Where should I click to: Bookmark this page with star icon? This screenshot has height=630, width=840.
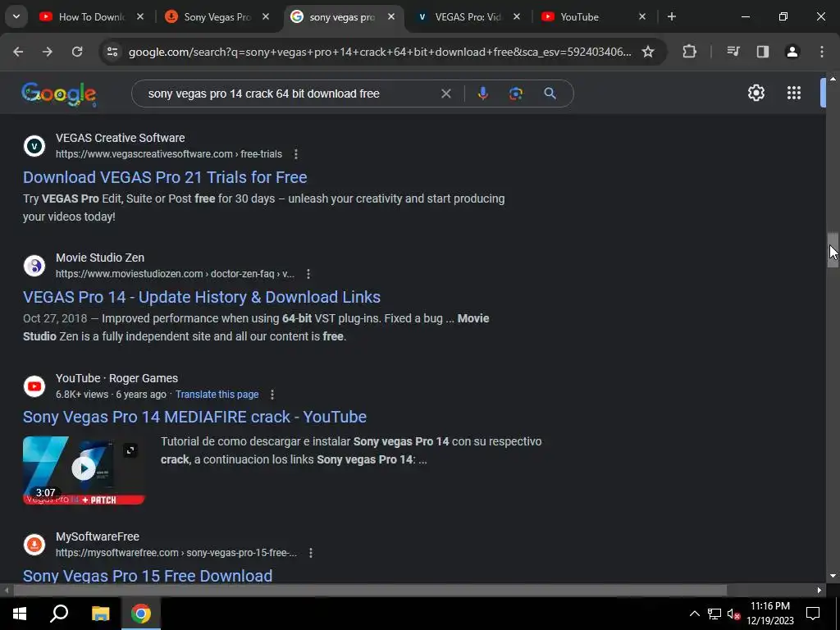coord(648,52)
